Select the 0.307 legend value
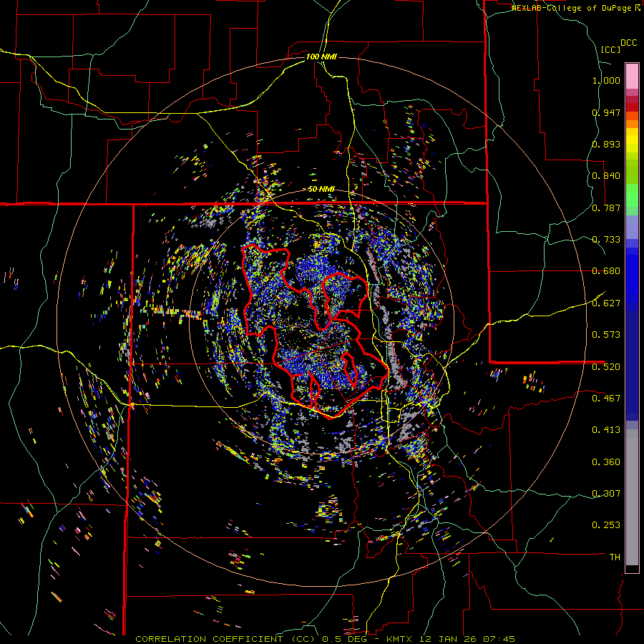The image size is (644, 644). 606,493
